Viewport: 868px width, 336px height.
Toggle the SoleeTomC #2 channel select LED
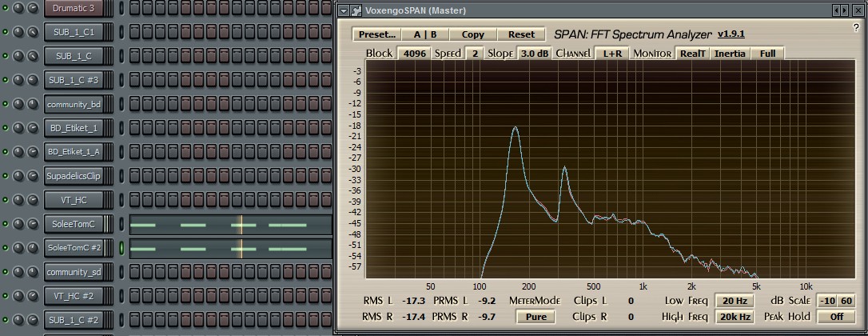tap(121, 248)
